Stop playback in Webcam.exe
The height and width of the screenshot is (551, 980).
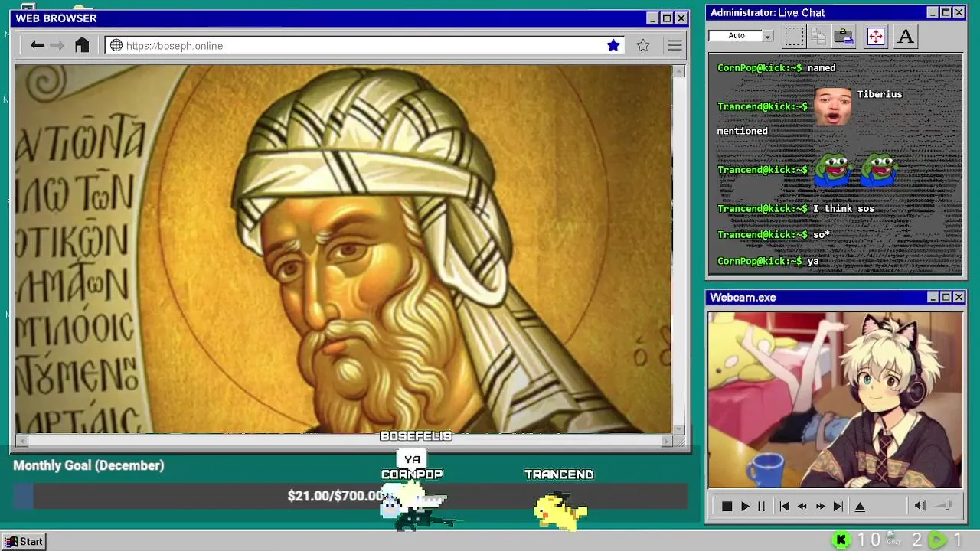727,506
